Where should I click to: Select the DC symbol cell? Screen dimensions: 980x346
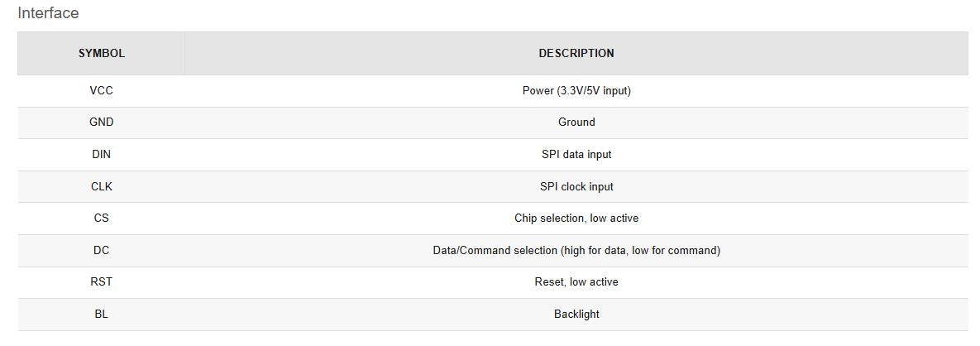click(x=101, y=250)
